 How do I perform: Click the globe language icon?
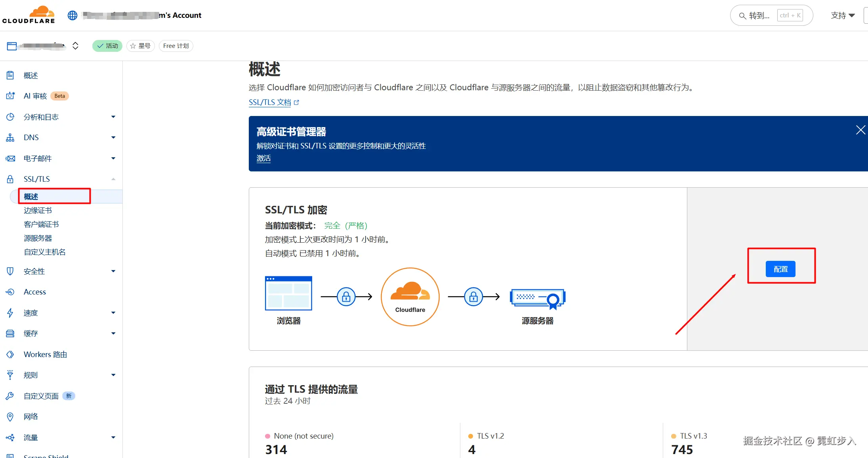pyautogui.click(x=72, y=15)
